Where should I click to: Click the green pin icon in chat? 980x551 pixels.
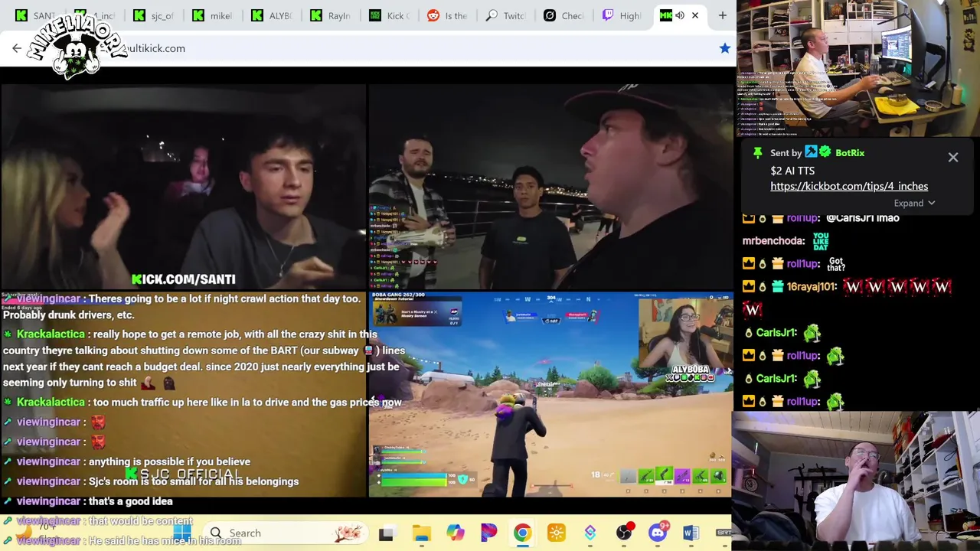757,153
